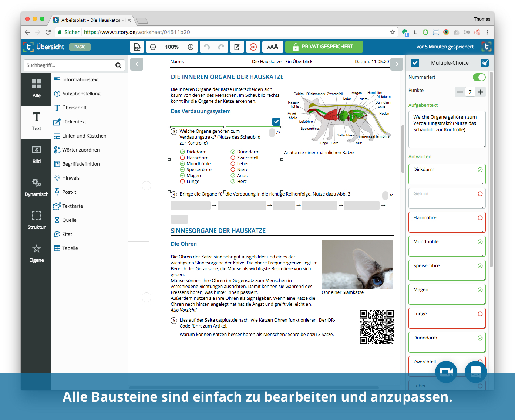Choose the Begriffsdefinition block

click(x=77, y=164)
